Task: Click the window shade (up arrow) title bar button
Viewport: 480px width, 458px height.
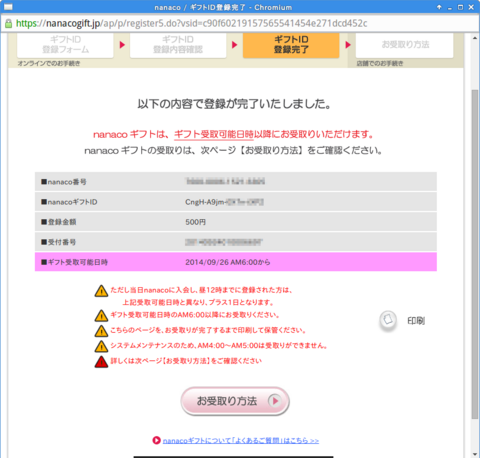Action: (x=439, y=7)
